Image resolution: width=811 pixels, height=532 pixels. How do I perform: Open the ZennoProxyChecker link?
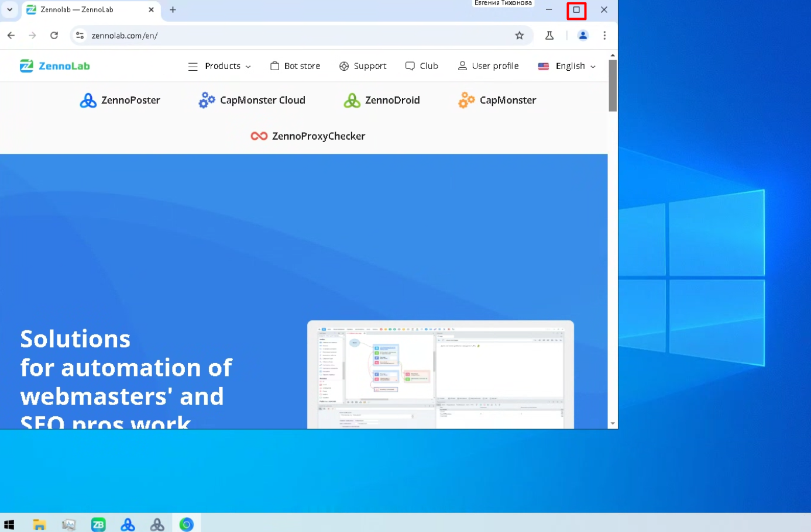tap(308, 136)
